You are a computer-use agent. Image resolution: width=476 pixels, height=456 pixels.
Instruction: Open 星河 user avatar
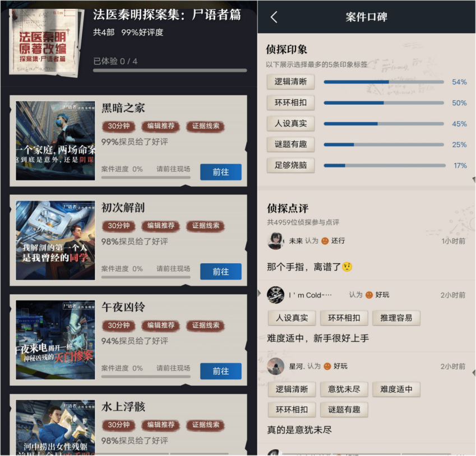[275, 366]
